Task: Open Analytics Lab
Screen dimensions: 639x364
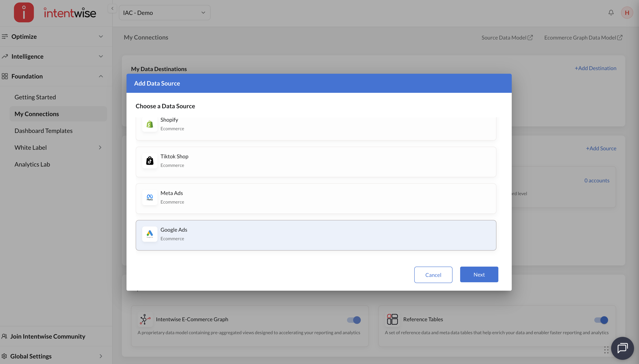Action: point(32,164)
